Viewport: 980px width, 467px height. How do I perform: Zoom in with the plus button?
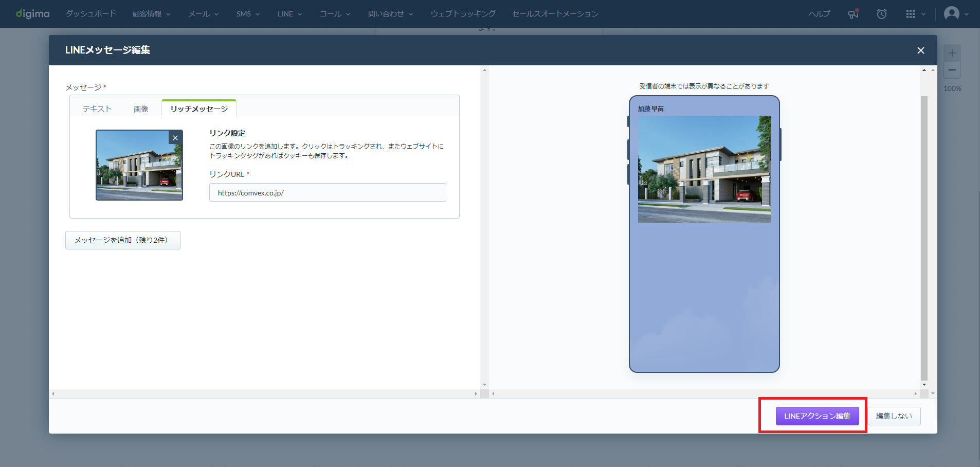point(952,53)
